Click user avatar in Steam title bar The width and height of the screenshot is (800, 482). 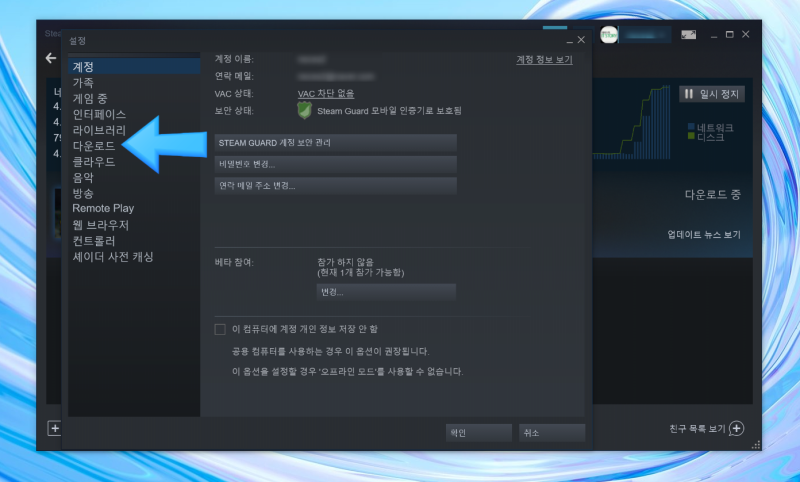[x=609, y=35]
